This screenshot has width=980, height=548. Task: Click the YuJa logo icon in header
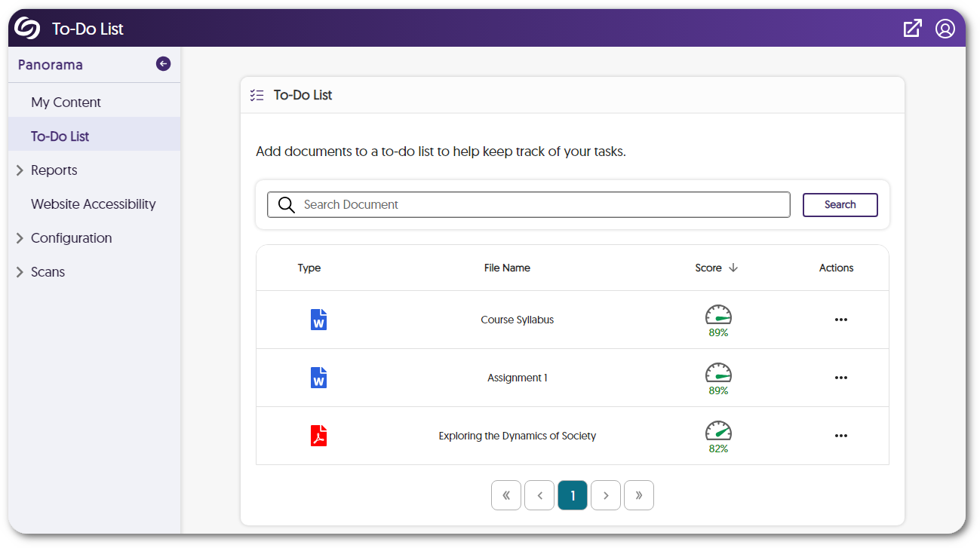(x=27, y=29)
